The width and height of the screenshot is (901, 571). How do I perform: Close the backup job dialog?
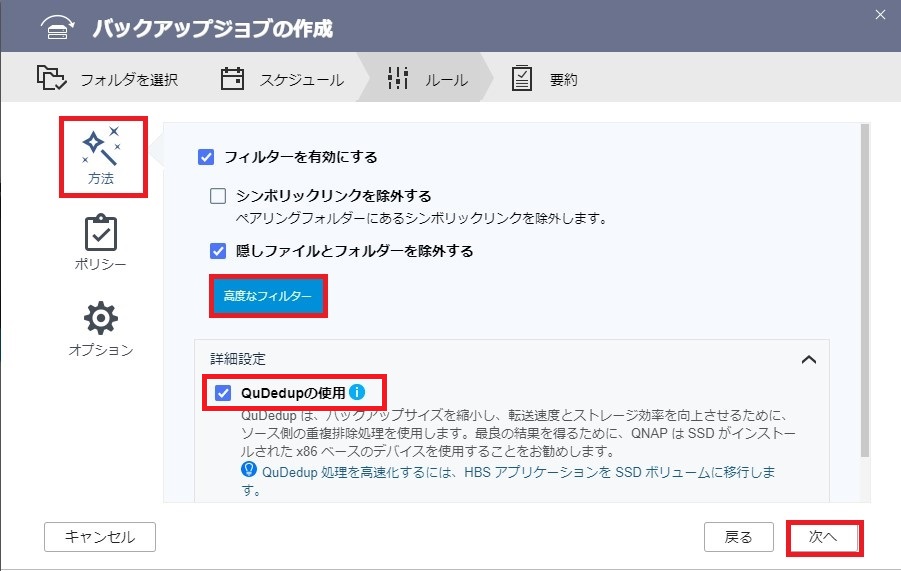pos(880,15)
